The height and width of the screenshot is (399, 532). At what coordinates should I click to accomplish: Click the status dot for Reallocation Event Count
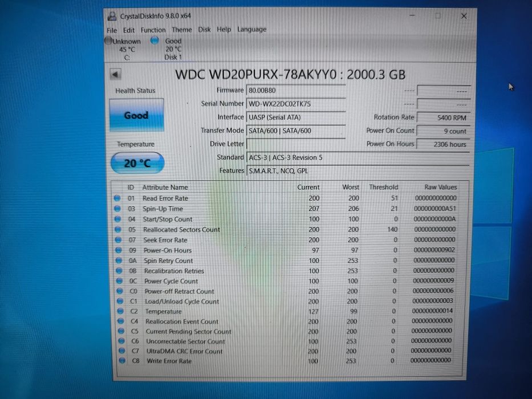(121, 321)
